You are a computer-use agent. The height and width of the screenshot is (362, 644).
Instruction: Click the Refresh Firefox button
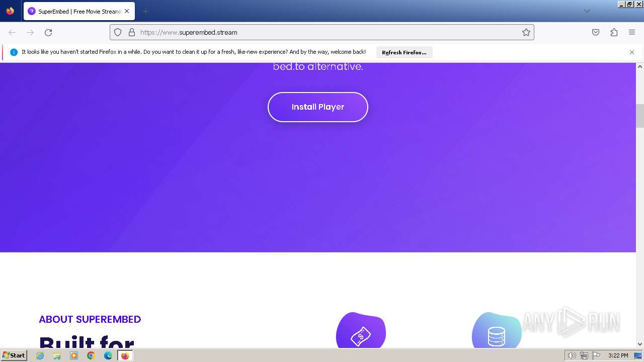404,52
